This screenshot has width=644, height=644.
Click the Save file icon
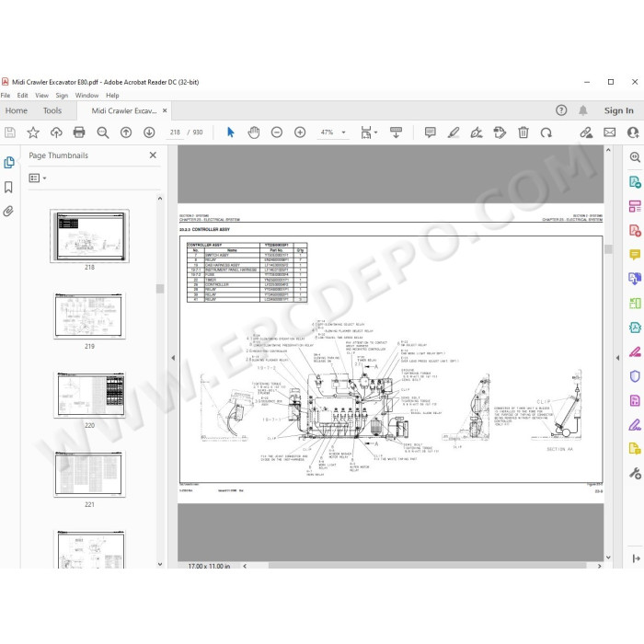tap(10, 132)
